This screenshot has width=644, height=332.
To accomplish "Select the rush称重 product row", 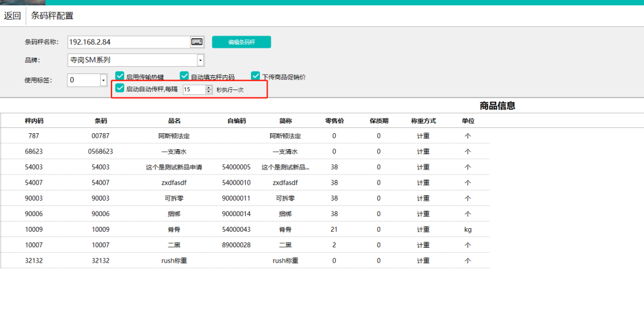I will [174, 260].
